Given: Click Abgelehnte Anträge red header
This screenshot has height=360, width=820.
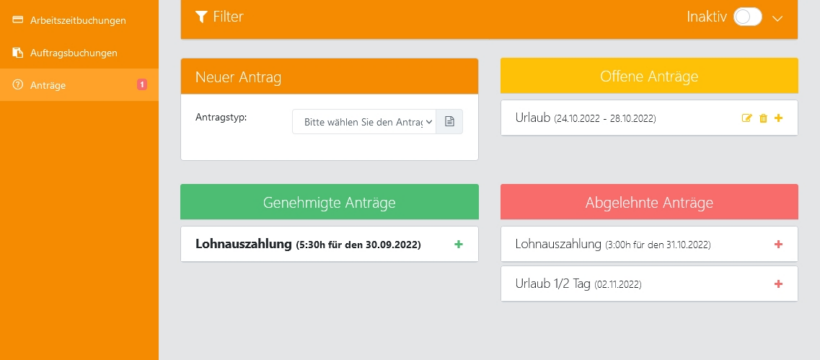Looking at the screenshot, I should click(x=649, y=202).
